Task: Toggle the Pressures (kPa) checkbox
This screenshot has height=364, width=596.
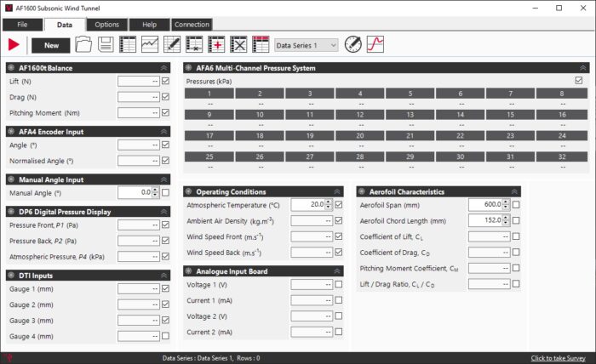Action: click(578, 81)
